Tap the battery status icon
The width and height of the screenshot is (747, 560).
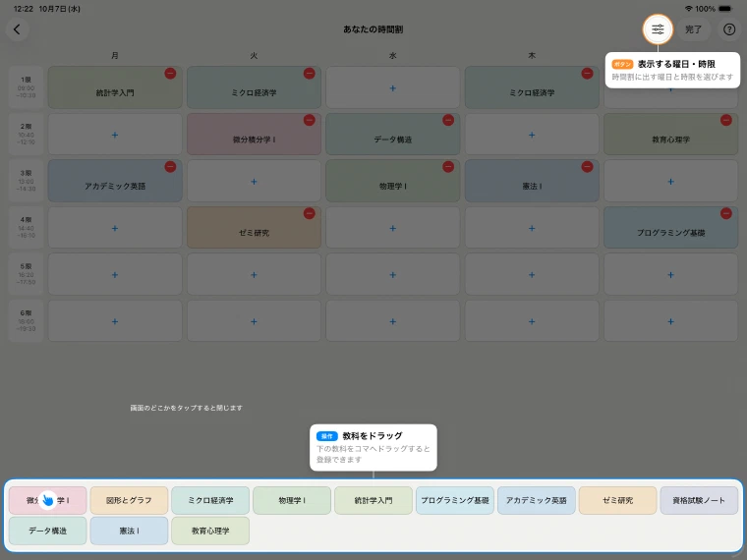coord(725,9)
